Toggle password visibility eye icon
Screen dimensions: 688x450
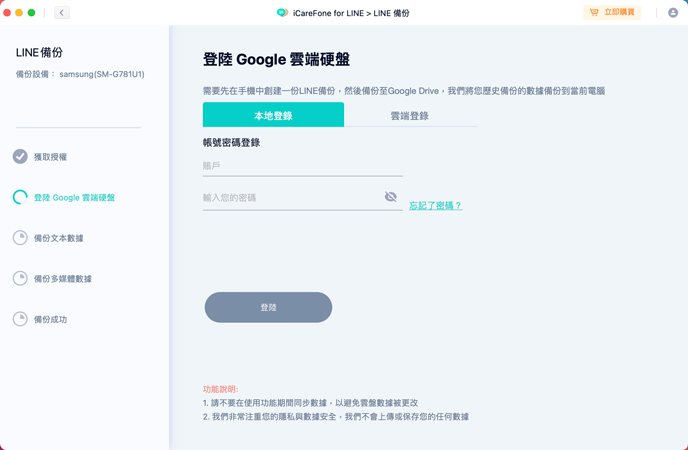click(x=391, y=196)
